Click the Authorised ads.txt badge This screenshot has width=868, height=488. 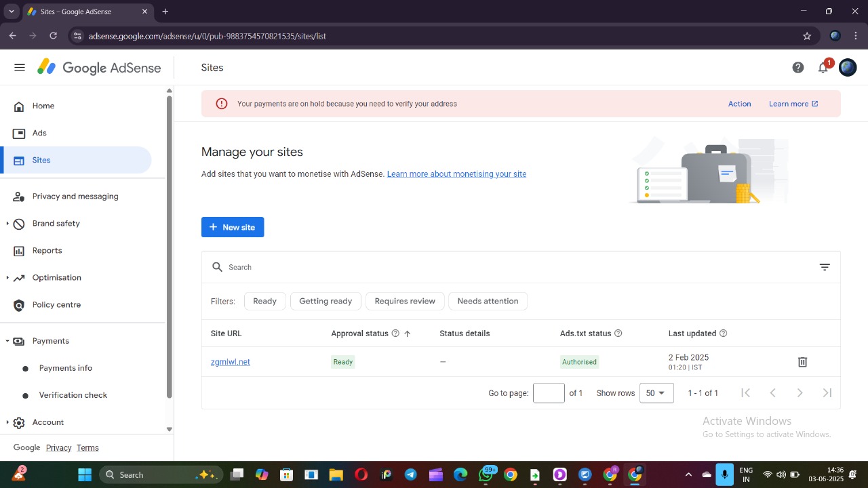(x=579, y=362)
